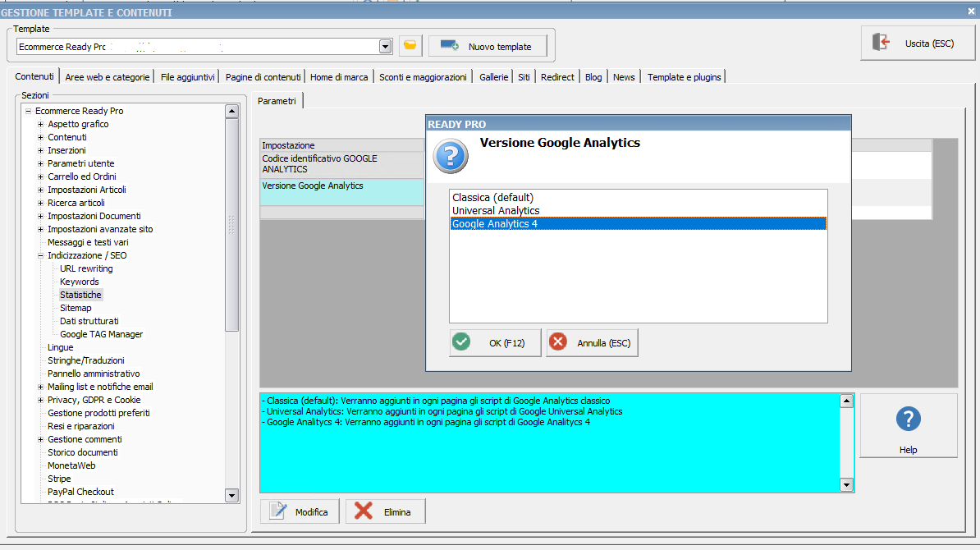Expand Mailing list e notifiche email node
980x550 pixels.
(40, 387)
